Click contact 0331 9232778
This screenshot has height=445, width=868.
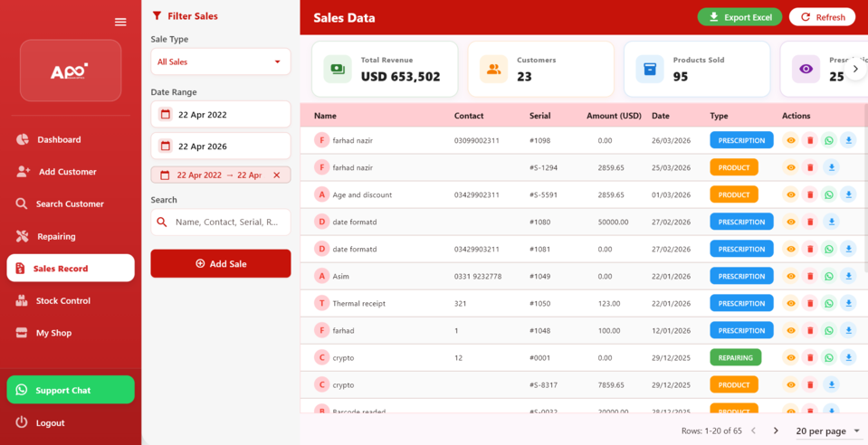(x=478, y=276)
